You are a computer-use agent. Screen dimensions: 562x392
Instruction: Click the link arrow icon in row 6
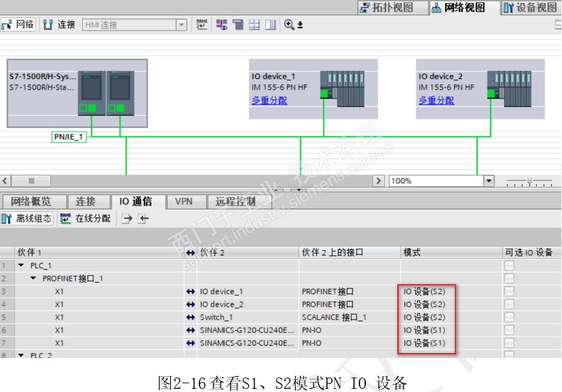click(190, 330)
